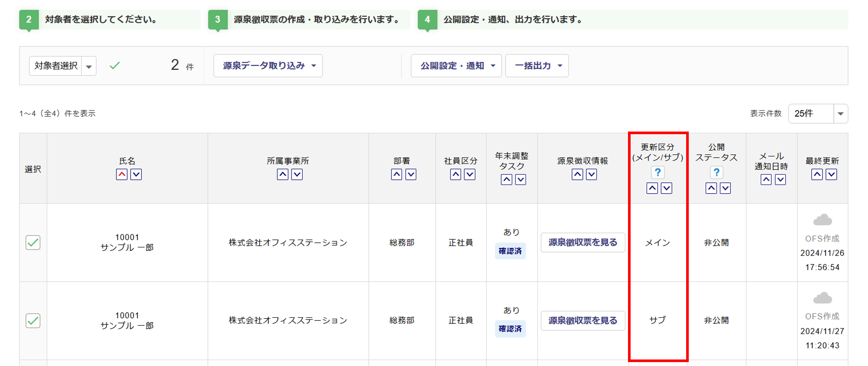Image resolution: width=868 pixels, height=366 pixels.
Task: Click 源泉徴収票を見る in the サブ row
Action: pyautogui.click(x=583, y=320)
